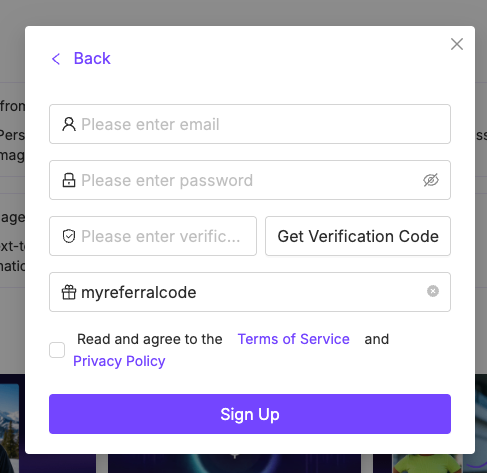This screenshot has width=487, height=473.
Task: Go back using the Back text link
Action: point(92,58)
